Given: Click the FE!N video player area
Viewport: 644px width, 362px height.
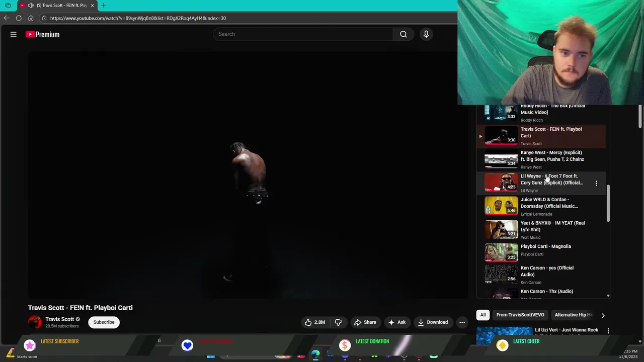Looking at the screenshot, I should 248,175.
